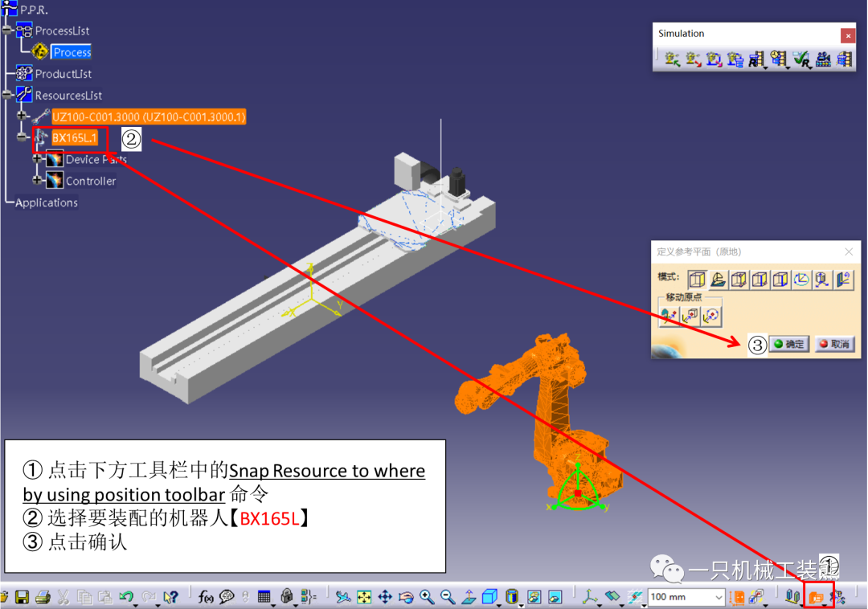Select the BX165L.1 robot in tree
868x609 pixels.
point(75,137)
